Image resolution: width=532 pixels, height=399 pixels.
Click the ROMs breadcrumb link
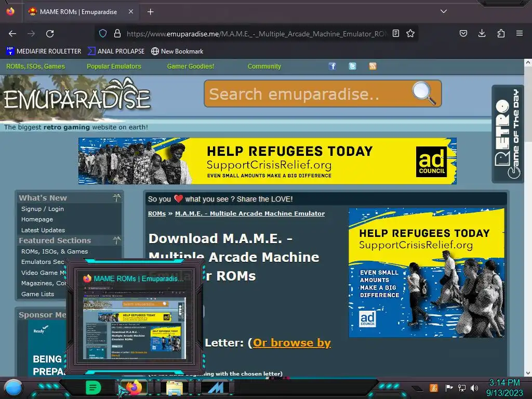(x=157, y=214)
